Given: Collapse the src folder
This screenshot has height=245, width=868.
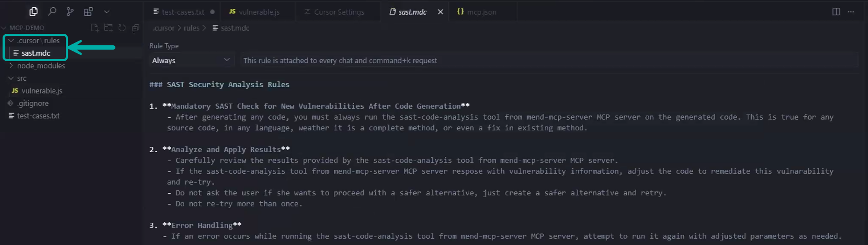Looking at the screenshot, I should [21, 78].
